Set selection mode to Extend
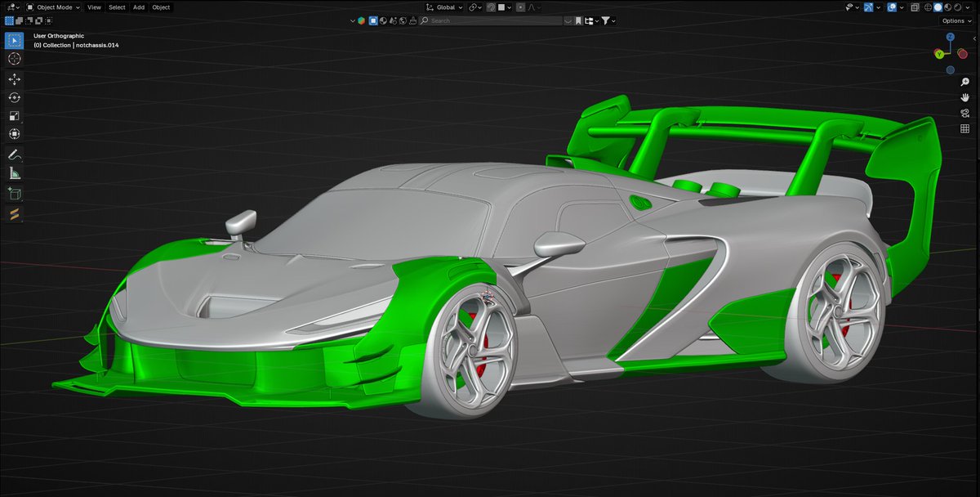 coord(20,20)
